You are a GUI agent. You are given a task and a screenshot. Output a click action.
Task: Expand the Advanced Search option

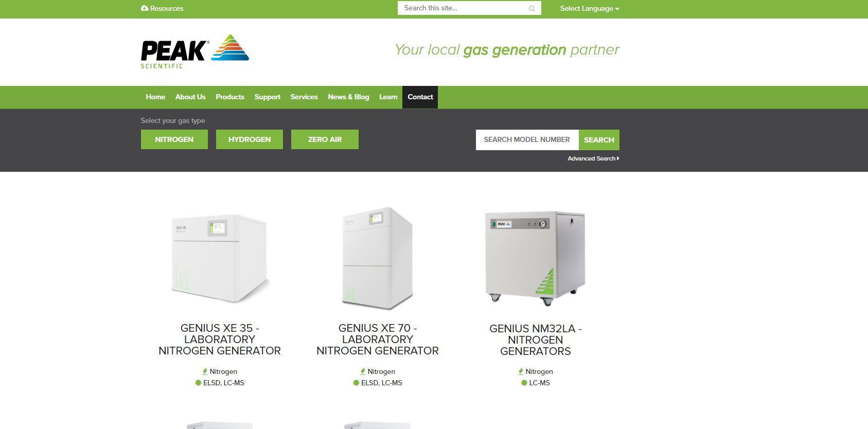click(x=593, y=158)
